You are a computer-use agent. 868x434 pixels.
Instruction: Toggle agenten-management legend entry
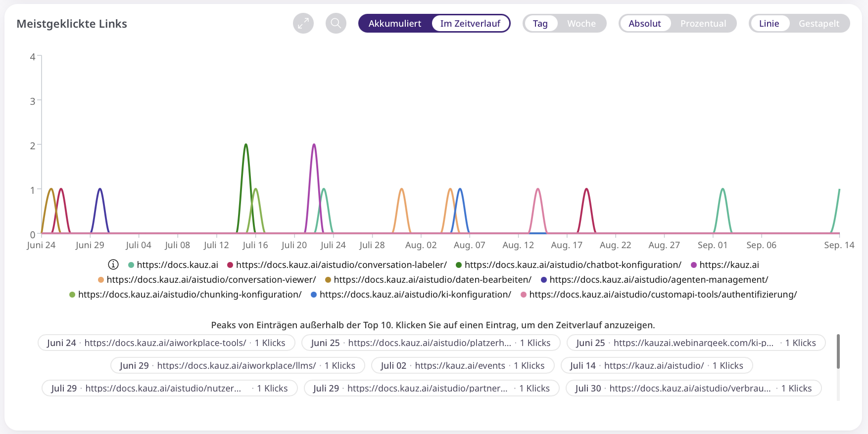(654, 280)
